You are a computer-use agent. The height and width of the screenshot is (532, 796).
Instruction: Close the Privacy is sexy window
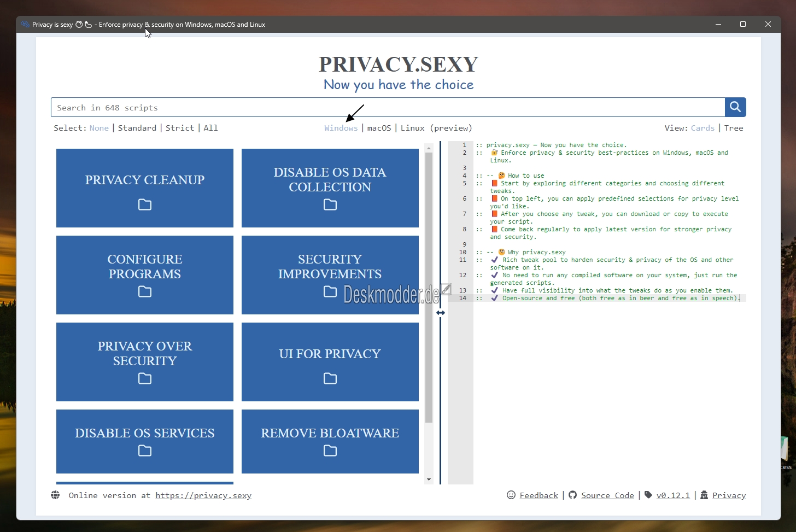[x=768, y=24]
